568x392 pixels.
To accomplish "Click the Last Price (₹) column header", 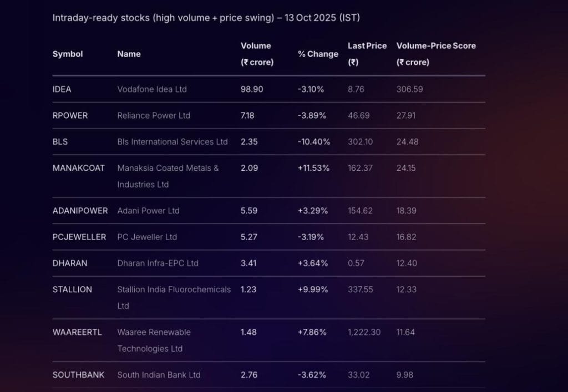I will pyautogui.click(x=367, y=54).
